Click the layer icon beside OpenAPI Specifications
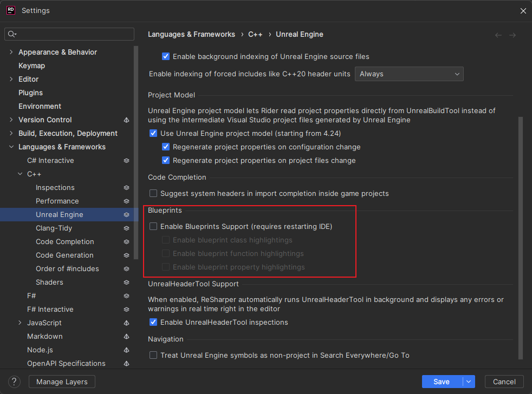 point(127,364)
